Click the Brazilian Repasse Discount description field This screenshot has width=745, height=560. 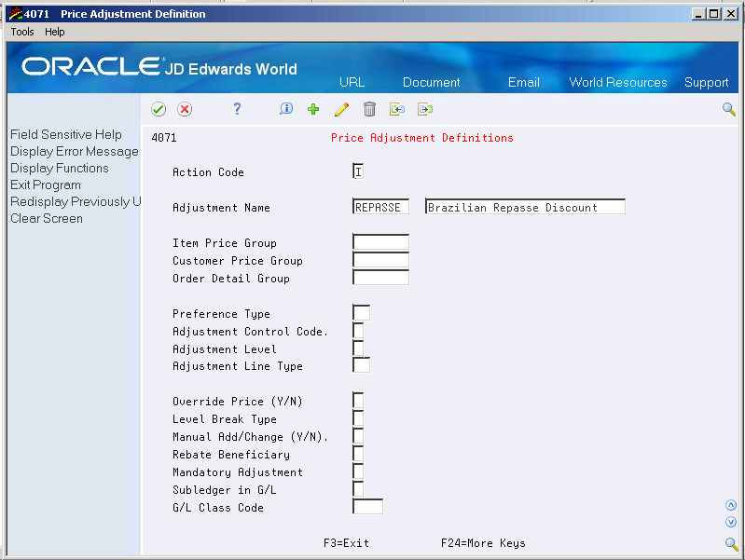click(525, 207)
